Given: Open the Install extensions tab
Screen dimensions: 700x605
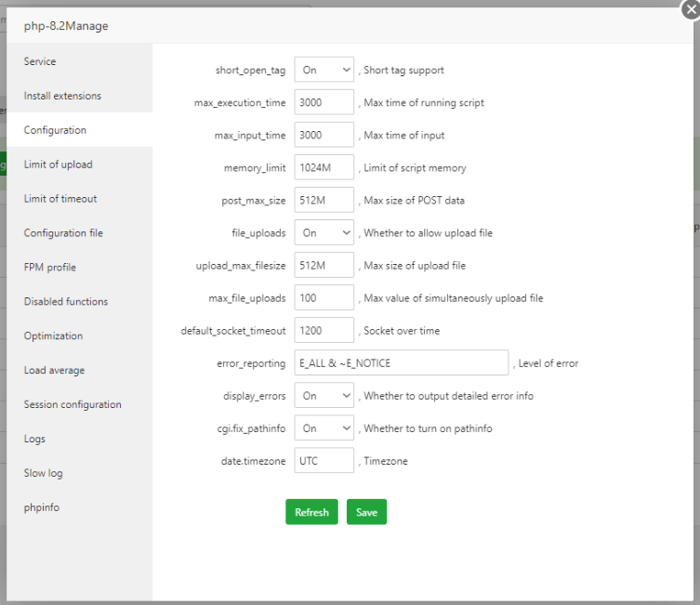Looking at the screenshot, I should pyautogui.click(x=62, y=96).
